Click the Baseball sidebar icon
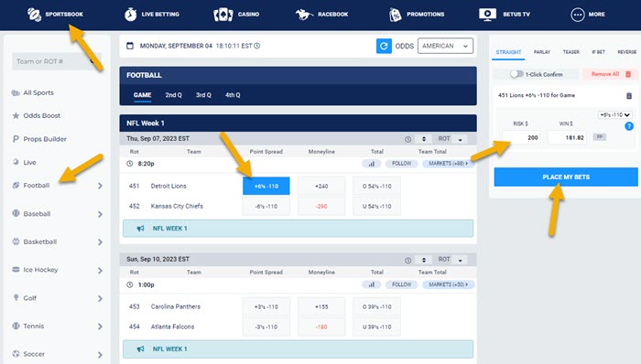The image size is (641, 364). tap(16, 213)
